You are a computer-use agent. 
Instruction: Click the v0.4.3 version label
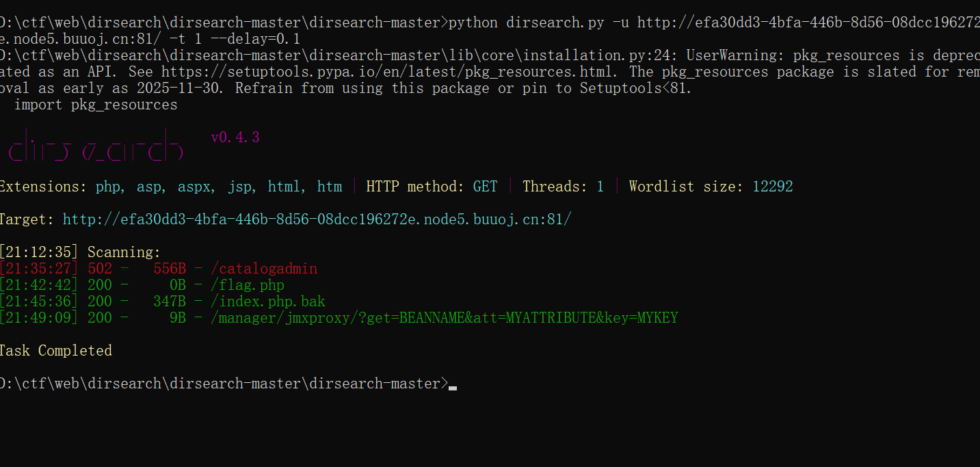pos(235,137)
